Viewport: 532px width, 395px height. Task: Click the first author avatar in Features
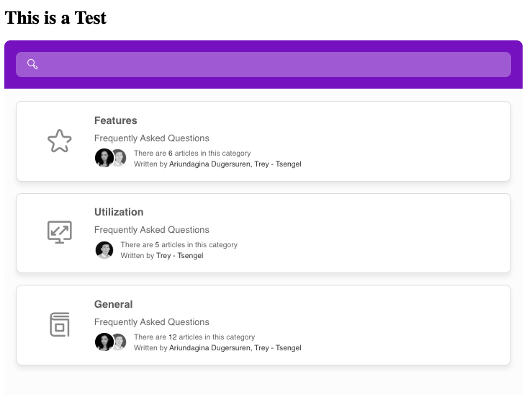point(104,158)
